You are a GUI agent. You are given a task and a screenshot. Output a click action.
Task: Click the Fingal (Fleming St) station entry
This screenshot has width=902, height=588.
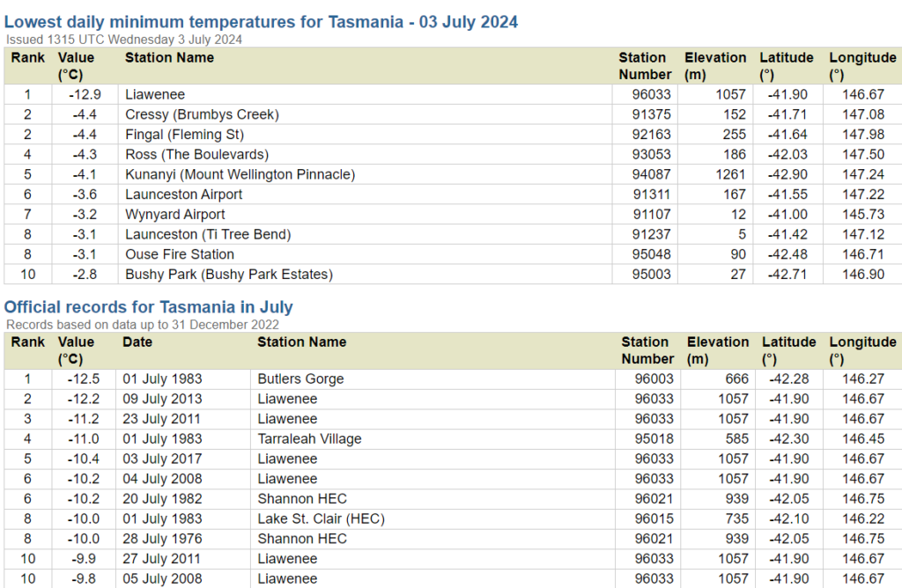coord(184,135)
